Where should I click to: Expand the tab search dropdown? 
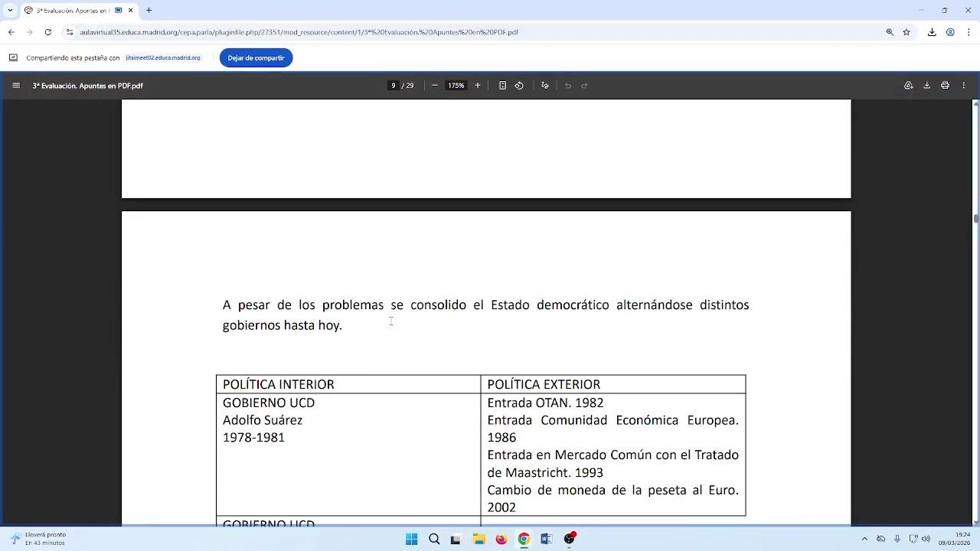tap(10, 11)
